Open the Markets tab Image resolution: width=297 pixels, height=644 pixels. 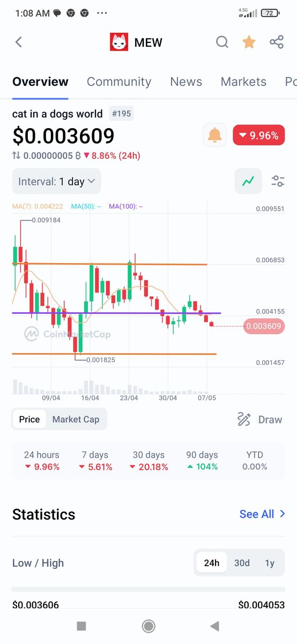[x=243, y=82]
